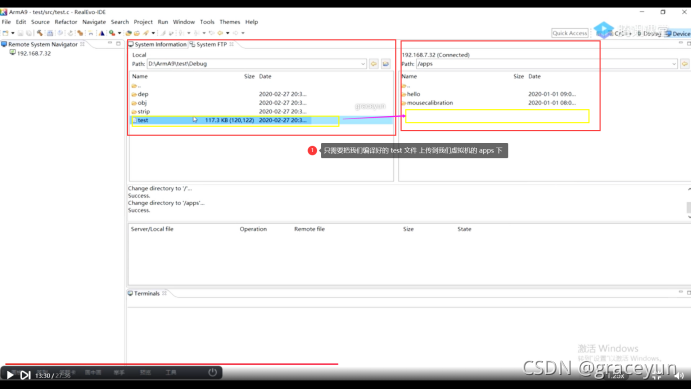This screenshot has height=389, width=692.
Task: Switch to the System Information tab
Action: pyautogui.click(x=158, y=44)
